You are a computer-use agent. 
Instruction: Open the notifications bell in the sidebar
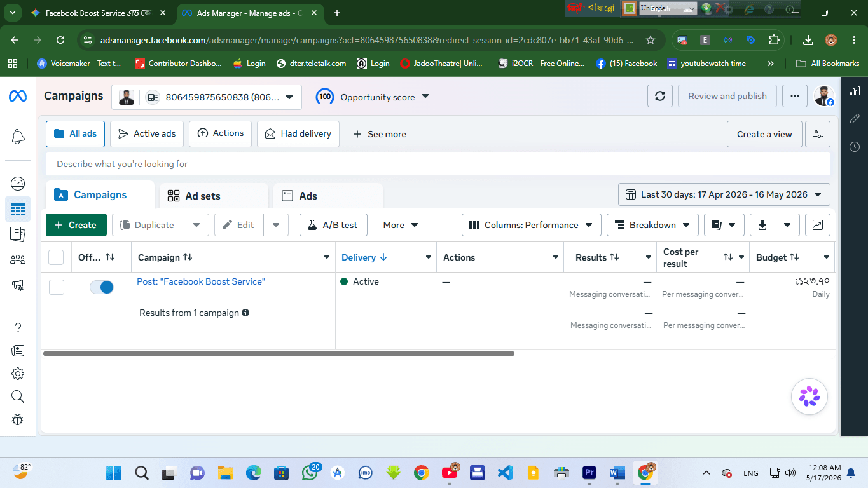click(18, 137)
